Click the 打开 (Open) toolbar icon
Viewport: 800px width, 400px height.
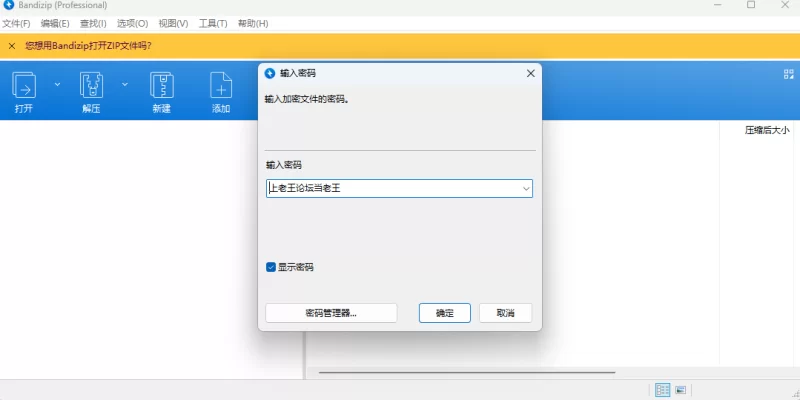pyautogui.click(x=24, y=85)
